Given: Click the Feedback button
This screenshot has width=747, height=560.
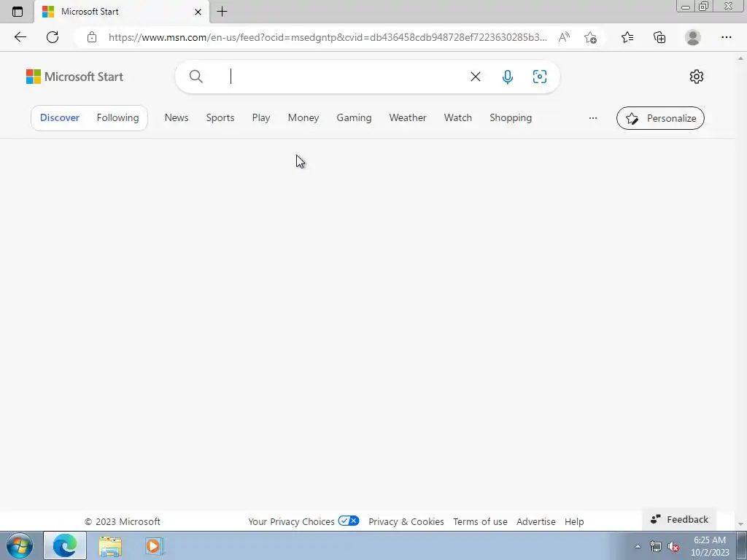Looking at the screenshot, I should click(x=679, y=519).
